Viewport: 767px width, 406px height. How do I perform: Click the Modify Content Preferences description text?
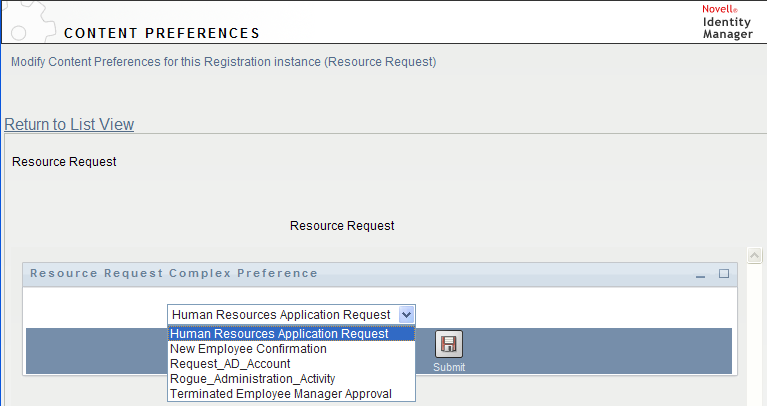pos(224,62)
